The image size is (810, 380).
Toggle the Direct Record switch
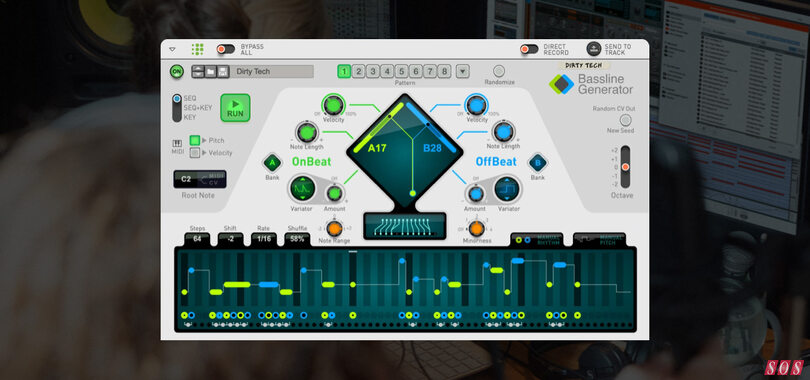529,49
